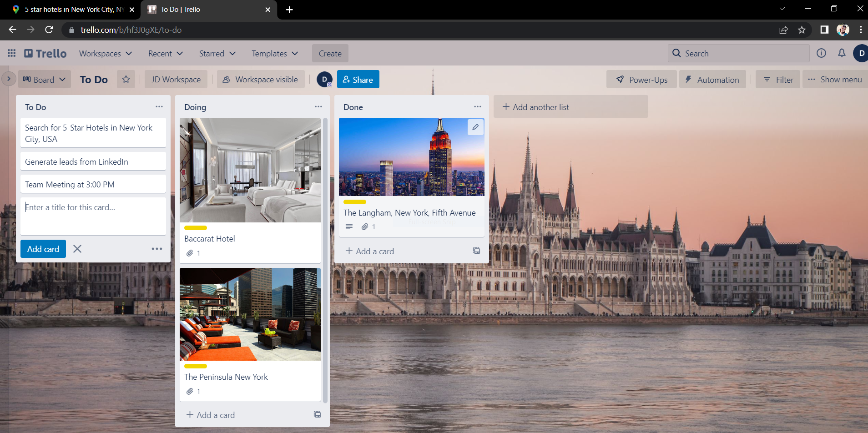This screenshot has height=433, width=868.
Task: Click description icon on The Langham card
Action: click(x=349, y=227)
